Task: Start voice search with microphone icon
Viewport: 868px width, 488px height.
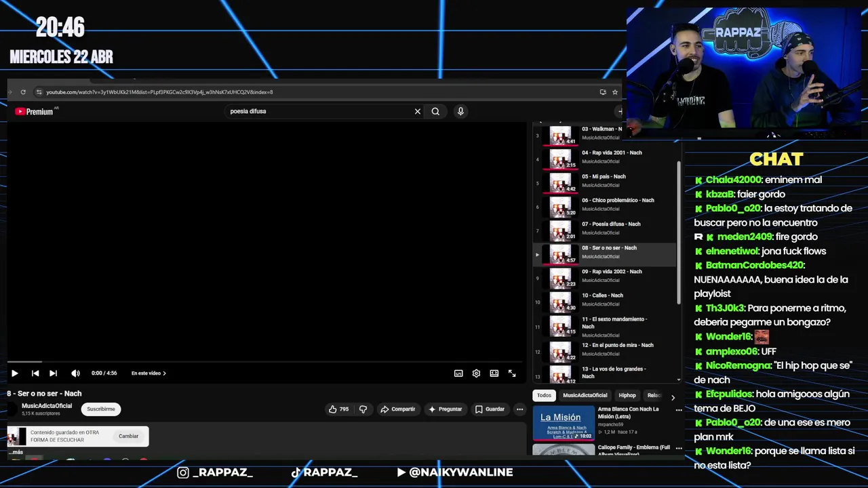Action: click(x=460, y=112)
